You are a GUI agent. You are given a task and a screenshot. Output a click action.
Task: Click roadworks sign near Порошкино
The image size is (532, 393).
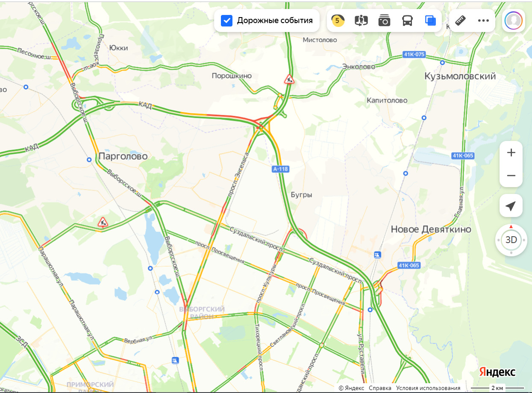(289, 79)
